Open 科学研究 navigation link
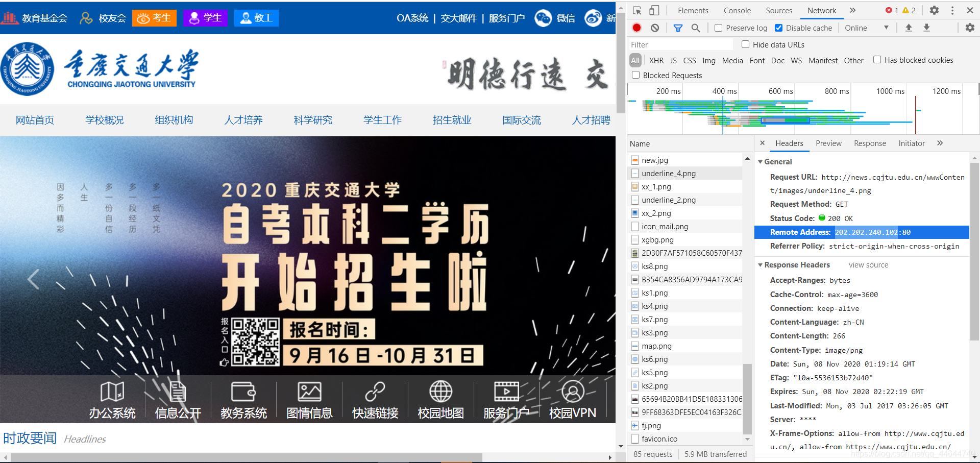 (x=313, y=120)
